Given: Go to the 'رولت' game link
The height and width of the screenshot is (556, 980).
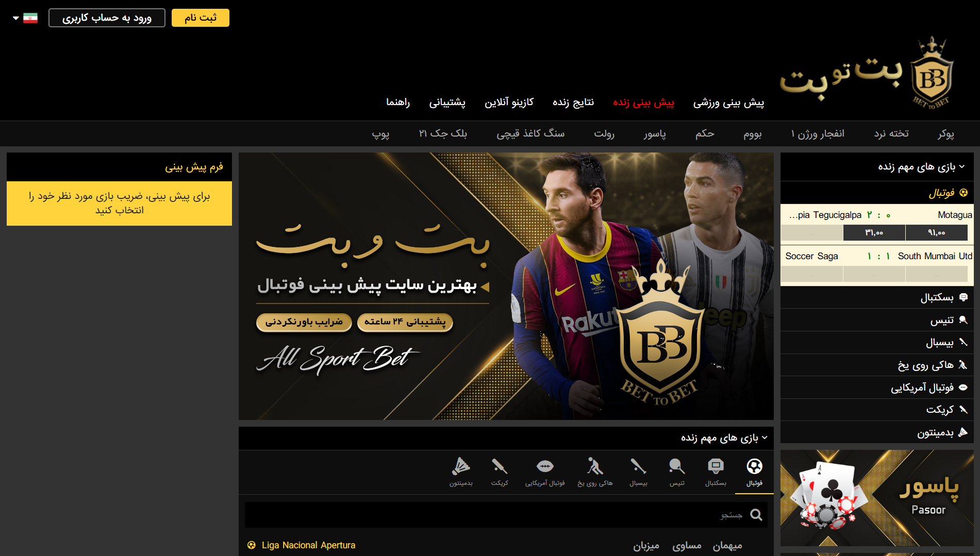Looking at the screenshot, I should coord(604,134).
